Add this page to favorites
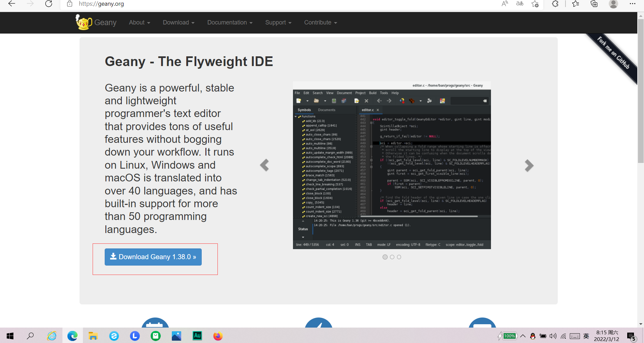 (535, 4)
